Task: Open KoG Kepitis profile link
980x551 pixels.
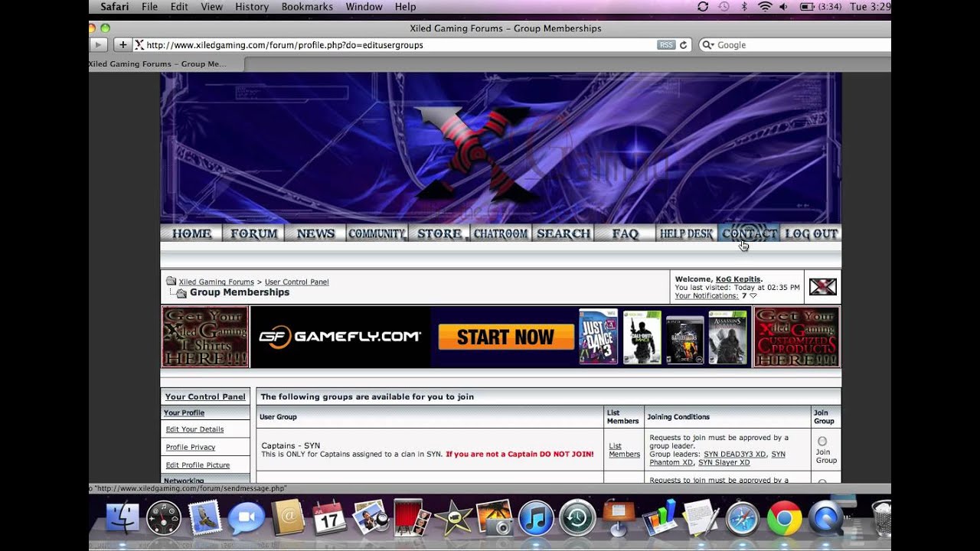Action: tap(737, 279)
